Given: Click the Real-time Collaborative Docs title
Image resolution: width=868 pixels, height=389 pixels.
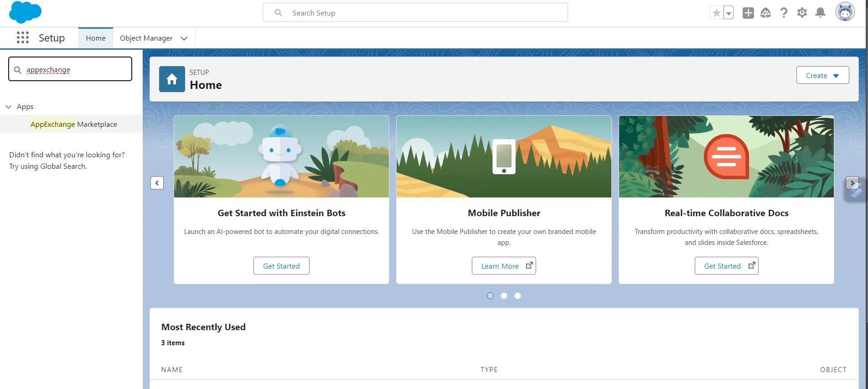Looking at the screenshot, I should (x=726, y=213).
